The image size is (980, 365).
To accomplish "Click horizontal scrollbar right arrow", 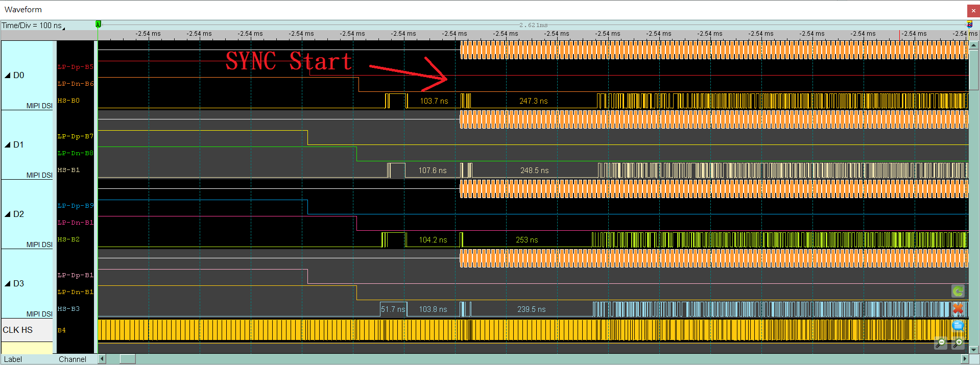I will coord(965,359).
